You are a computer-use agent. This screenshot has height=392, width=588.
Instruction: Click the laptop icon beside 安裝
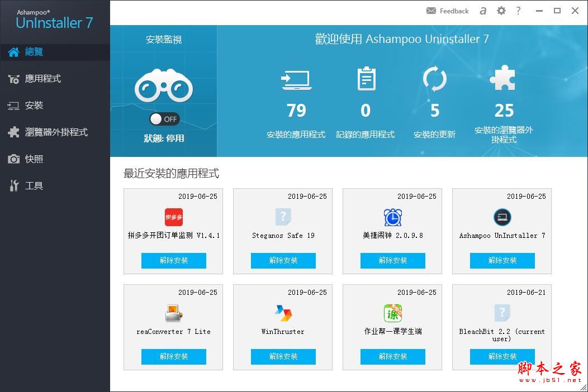point(13,106)
